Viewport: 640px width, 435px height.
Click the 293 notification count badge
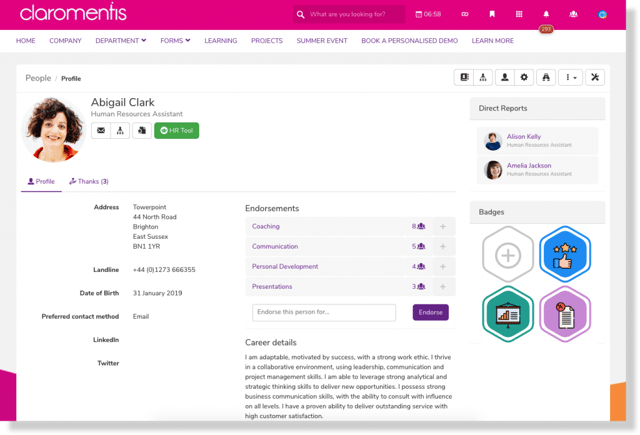[x=546, y=29]
